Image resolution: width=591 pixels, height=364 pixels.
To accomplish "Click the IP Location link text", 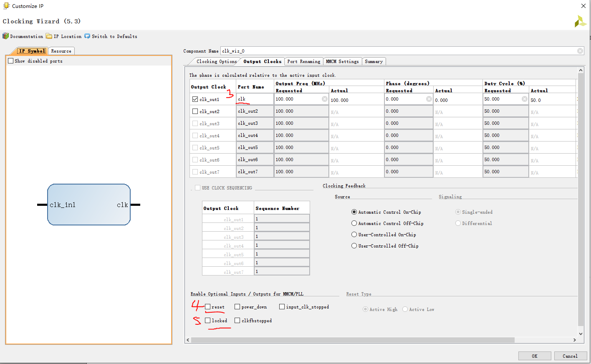I will pos(68,36).
